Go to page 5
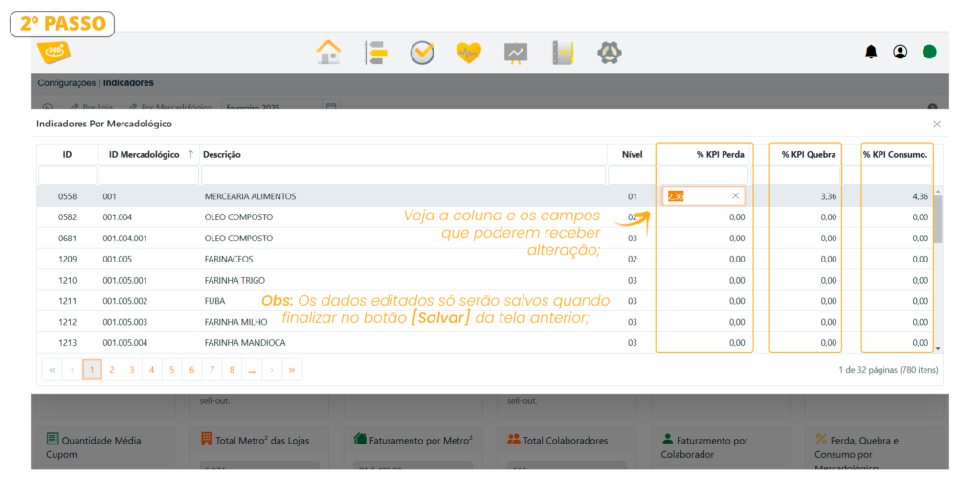This screenshot has height=501, width=980. point(172,370)
